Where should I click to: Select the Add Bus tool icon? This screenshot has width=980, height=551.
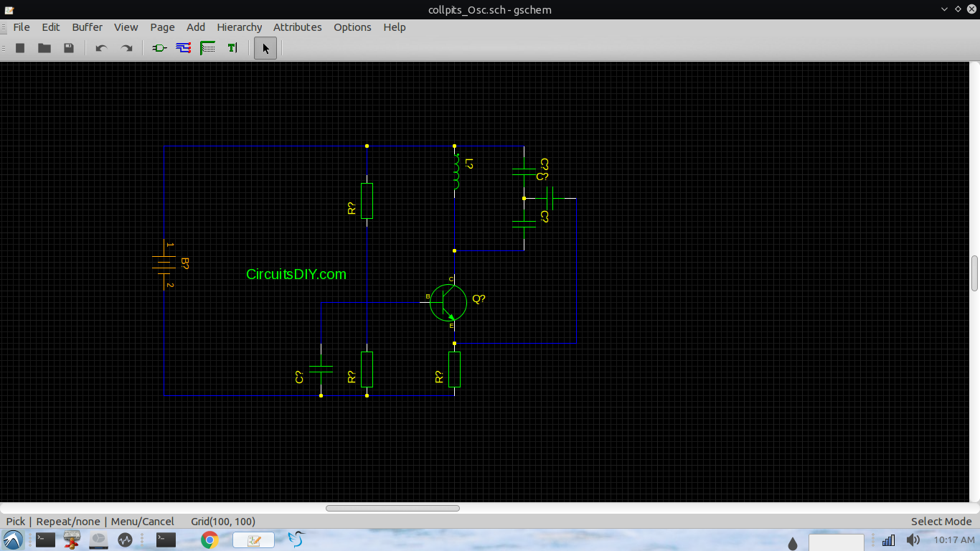(208, 48)
